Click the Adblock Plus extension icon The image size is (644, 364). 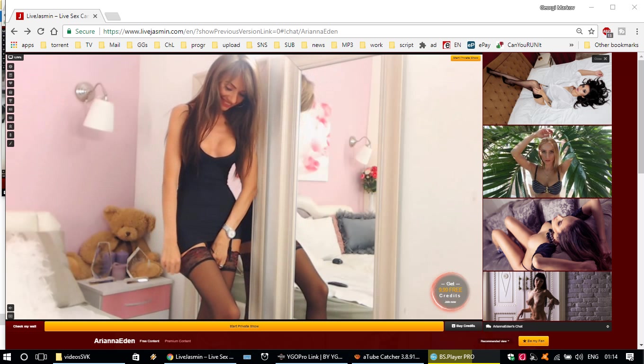click(607, 32)
